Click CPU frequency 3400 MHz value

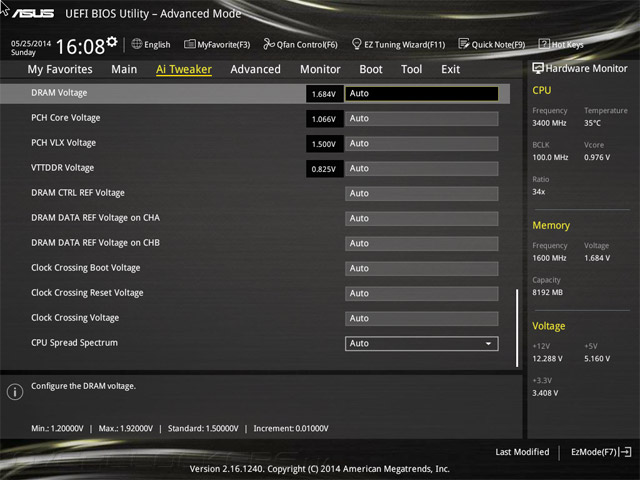pos(549,123)
